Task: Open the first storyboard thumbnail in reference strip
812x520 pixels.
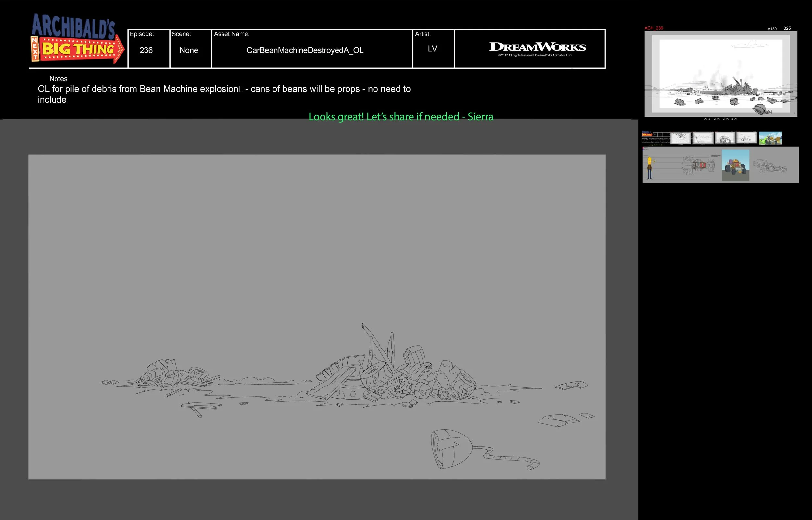Action: click(680, 138)
